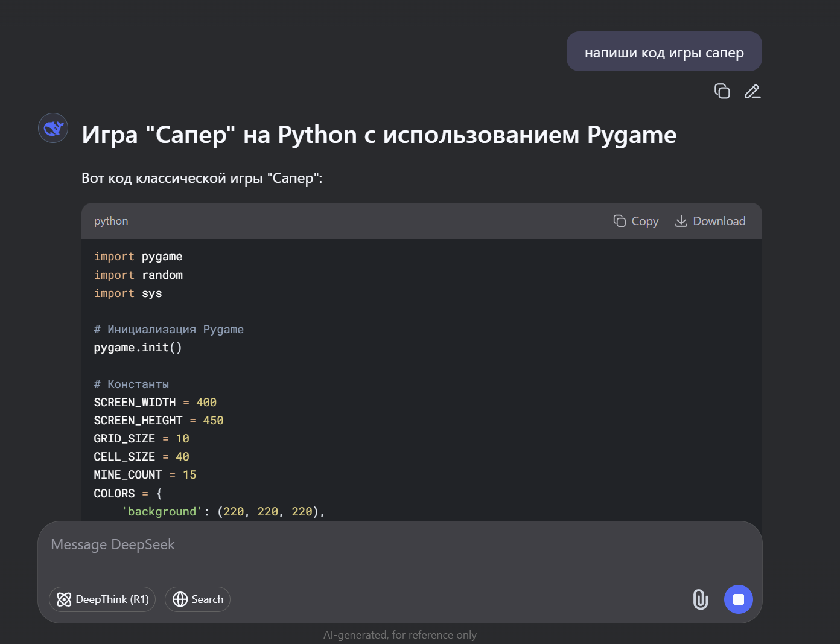Click the line 'CELL_SIZE = 40'
The width and height of the screenshot is (840, 644).
tap(142, 457)
